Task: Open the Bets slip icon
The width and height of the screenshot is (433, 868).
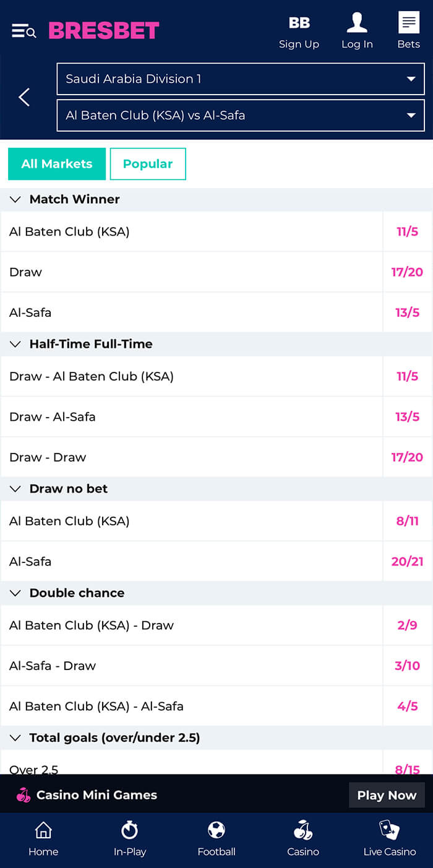Action: [408, 22]
